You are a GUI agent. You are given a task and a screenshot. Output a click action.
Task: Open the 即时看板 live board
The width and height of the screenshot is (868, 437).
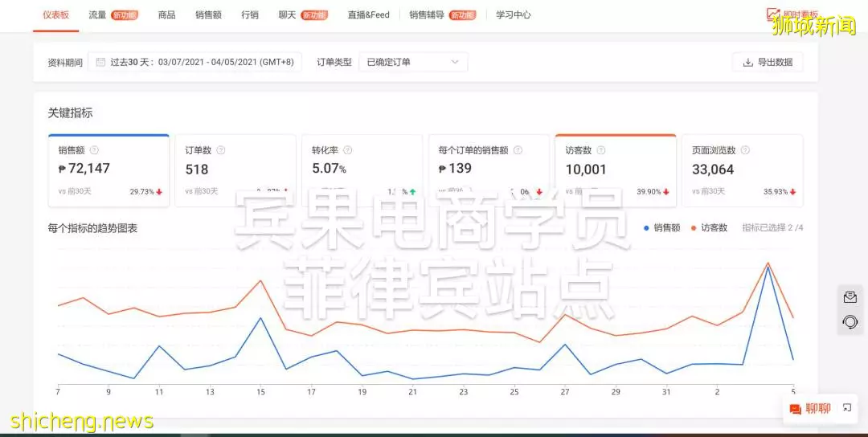pos(792,14)
